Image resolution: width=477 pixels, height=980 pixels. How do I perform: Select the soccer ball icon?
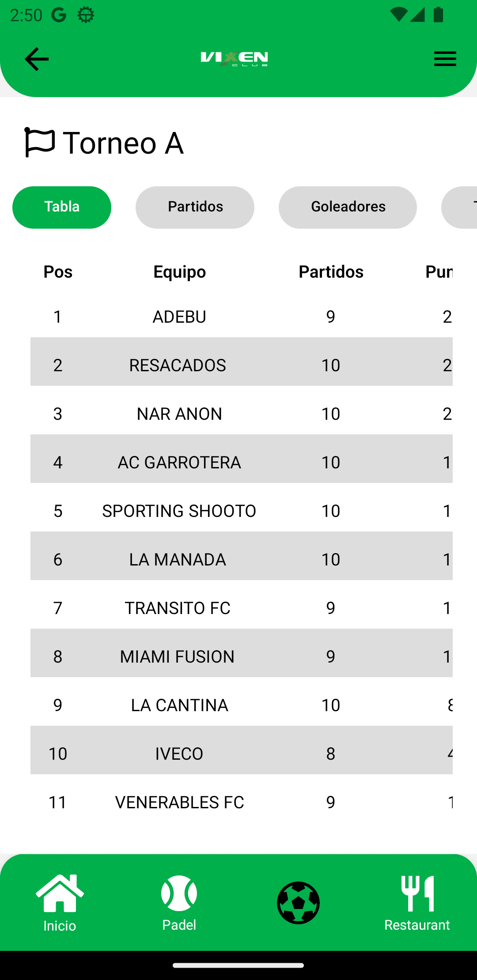click(x=298, y=902)
